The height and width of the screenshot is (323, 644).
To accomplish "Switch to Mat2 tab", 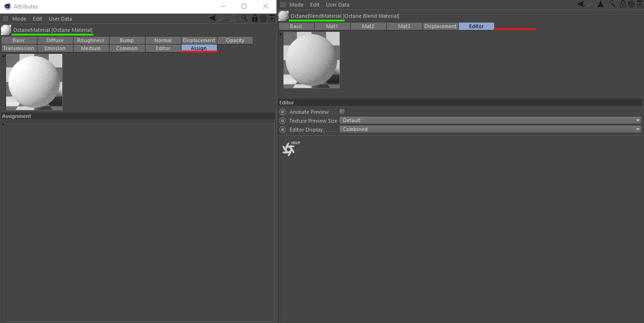I will pyautogui.click(x=368, y=26).
